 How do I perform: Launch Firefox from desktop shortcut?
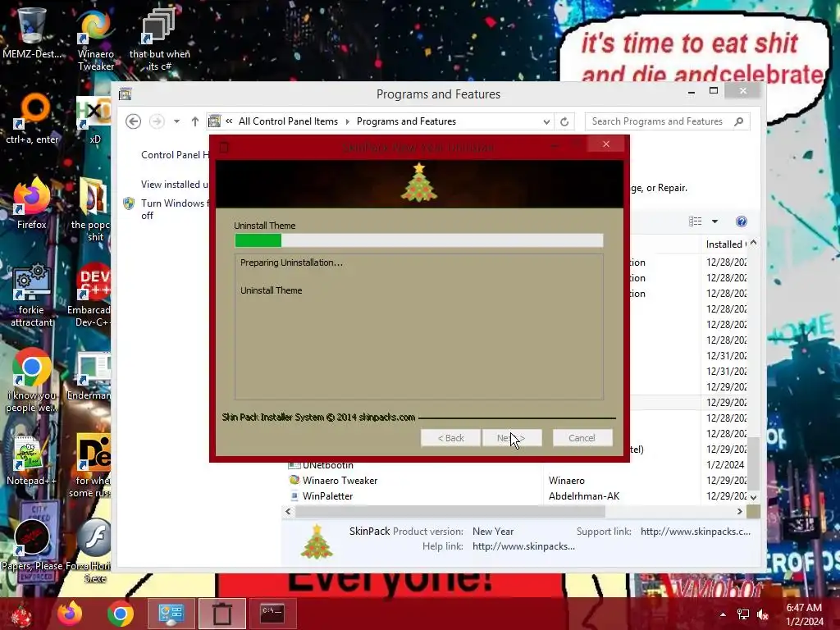coord(32,203)
